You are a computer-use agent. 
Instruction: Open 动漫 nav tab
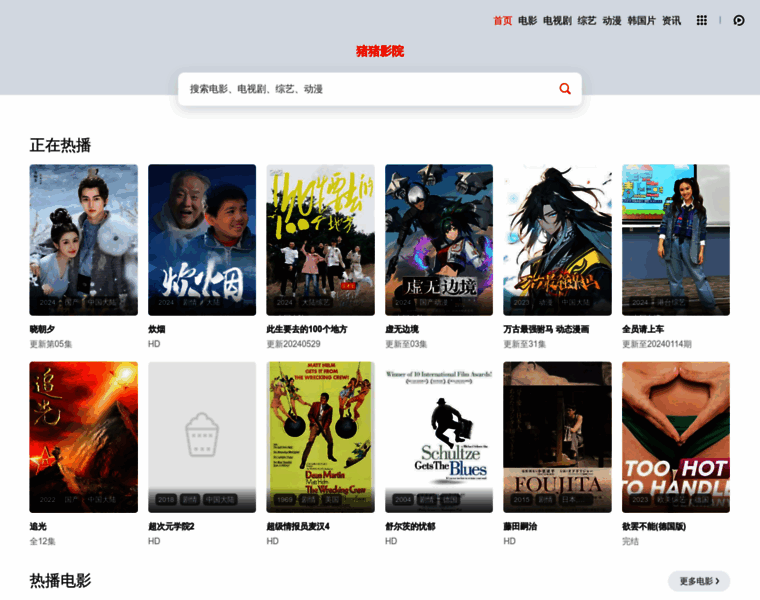[x=612, y=20]
